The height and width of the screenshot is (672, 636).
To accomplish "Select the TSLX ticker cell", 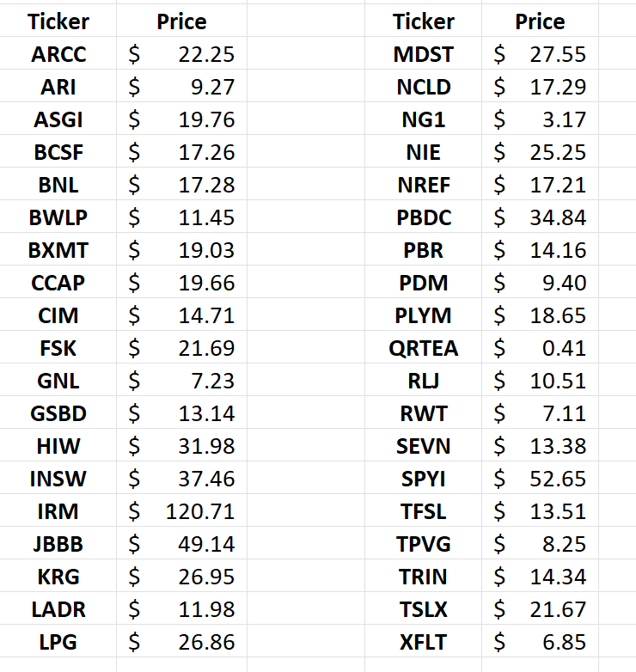I will 424,609.
